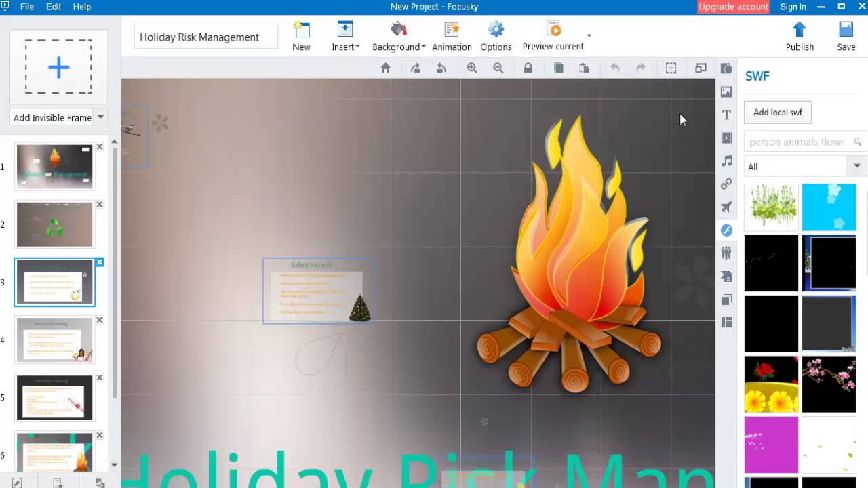Click New project button
The image size is (868, 488).
coord(301,37)
